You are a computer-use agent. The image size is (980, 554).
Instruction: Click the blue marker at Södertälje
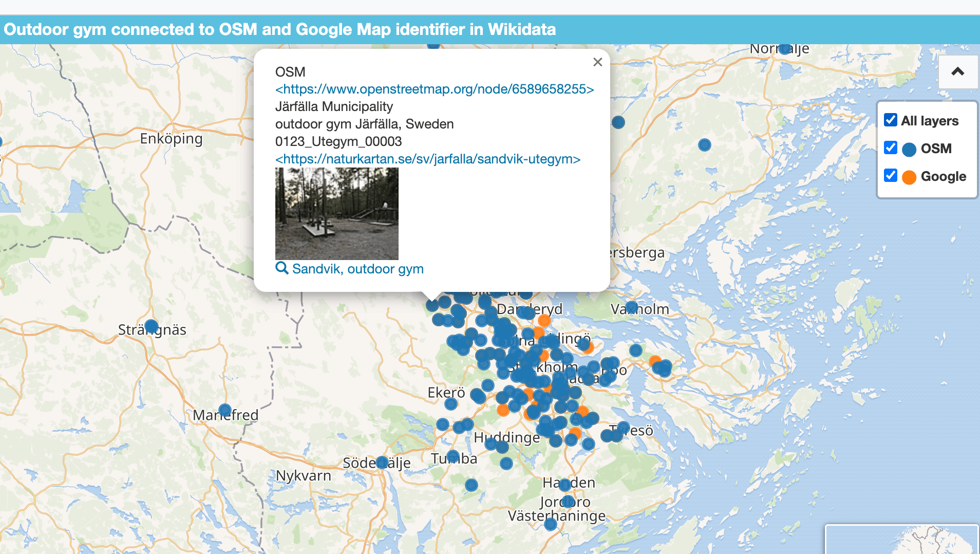point(382,463)
